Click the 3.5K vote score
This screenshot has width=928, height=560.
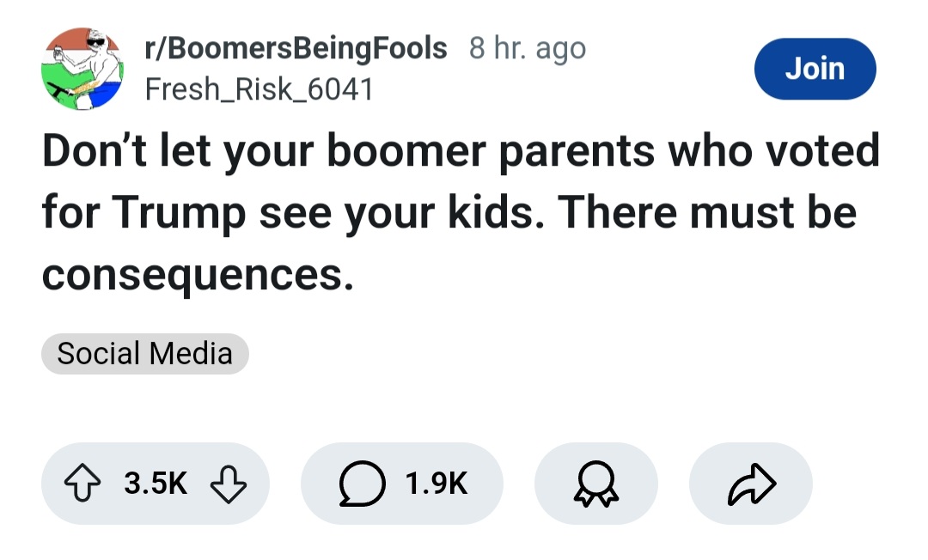156,484
